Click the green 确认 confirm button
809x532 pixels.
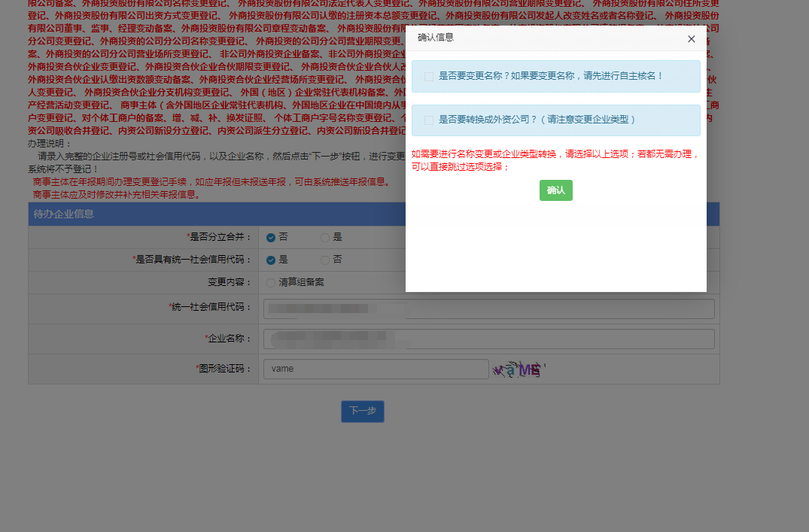coord(555,190)
